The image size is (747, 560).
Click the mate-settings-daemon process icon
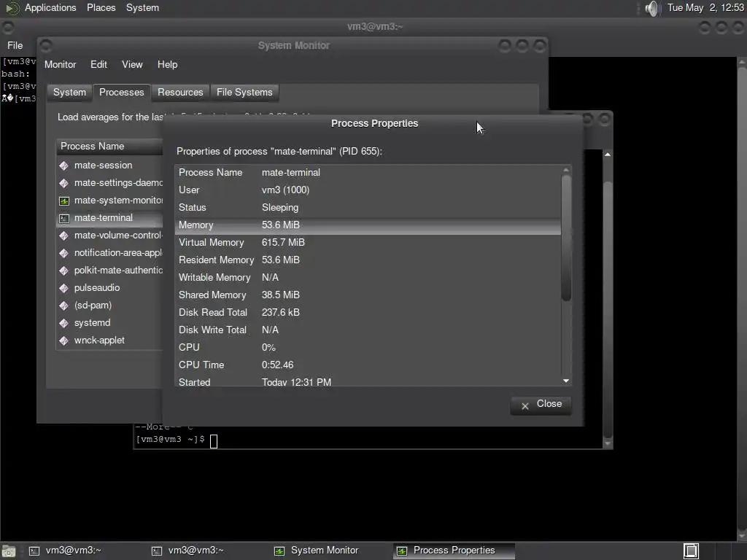64,183
